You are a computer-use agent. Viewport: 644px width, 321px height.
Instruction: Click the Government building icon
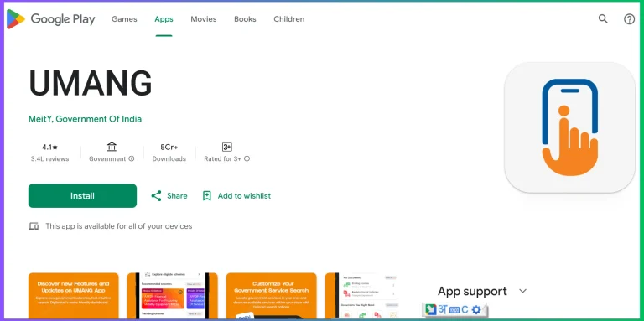click(112, 147)
